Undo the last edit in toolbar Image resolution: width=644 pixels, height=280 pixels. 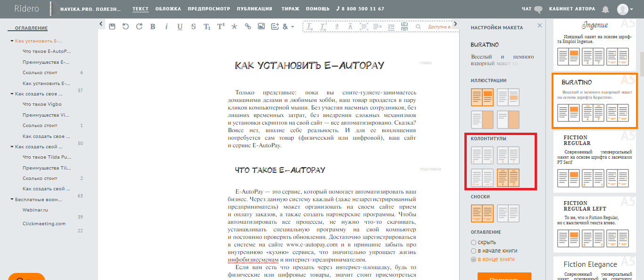click(x=125, y=26)
